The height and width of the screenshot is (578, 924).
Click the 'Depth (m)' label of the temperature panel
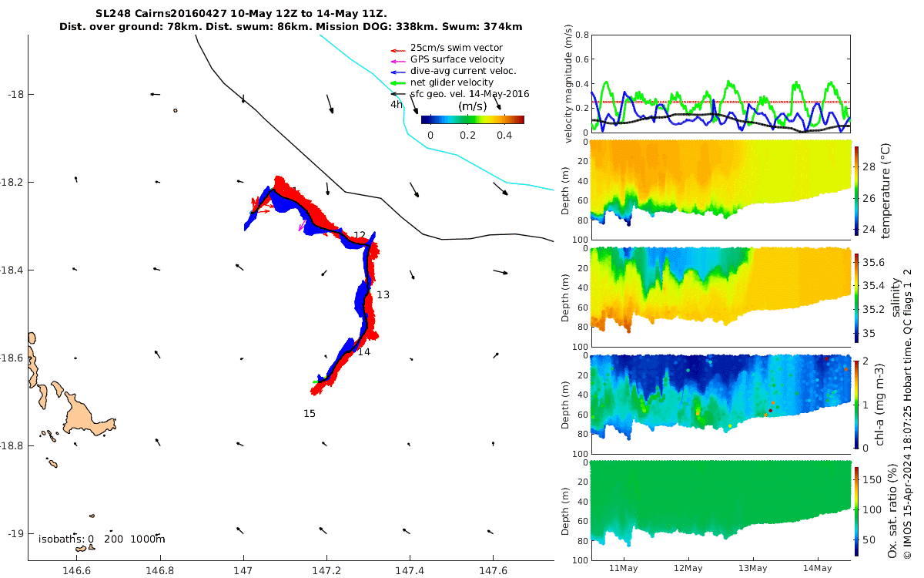coord(567,192)
